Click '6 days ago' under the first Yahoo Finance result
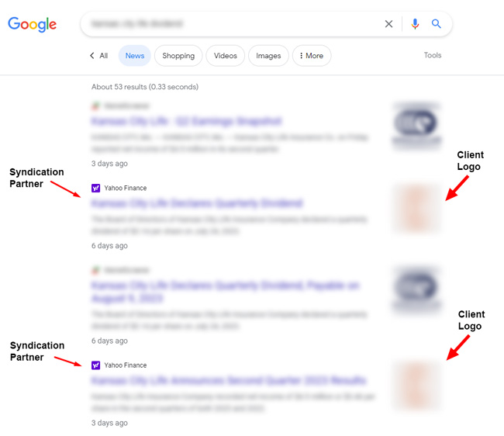The width and height of the screenshot is (504, 436). [x=109, y=246]
